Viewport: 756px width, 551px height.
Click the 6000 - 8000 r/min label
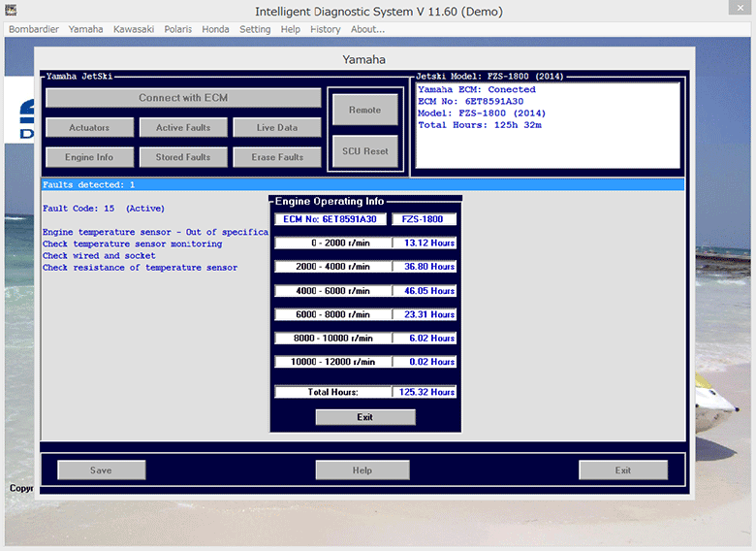tap(333, 314)
